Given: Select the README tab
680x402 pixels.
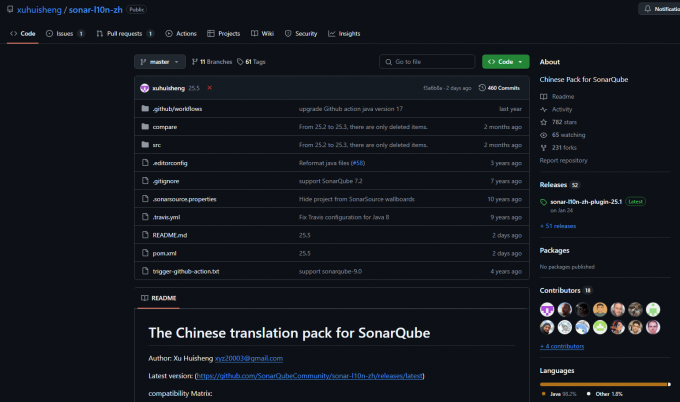Looking at the screenshot, I should [x=158, y=298].
